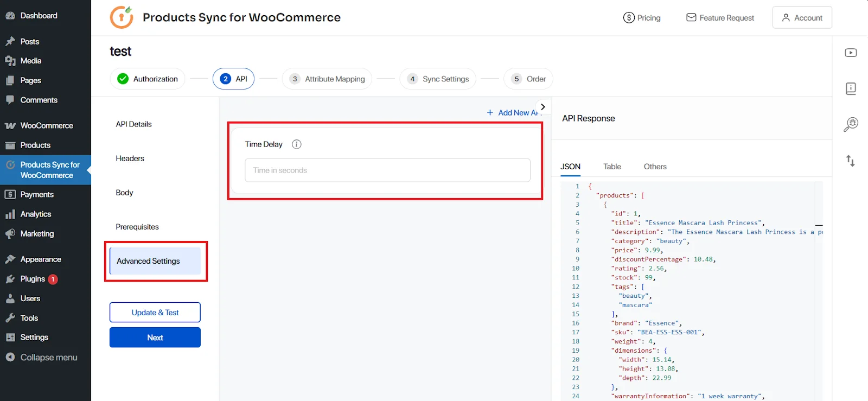The width and height of the screenshot is (868, 401).
Task: Click Add New API link
Action: [513, 113]
